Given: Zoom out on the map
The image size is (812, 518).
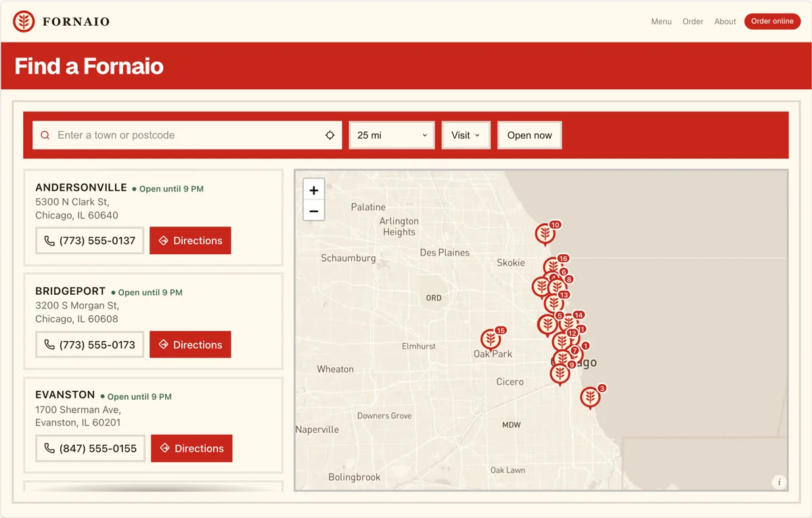Looking at the screenshot, I should 314,211.
